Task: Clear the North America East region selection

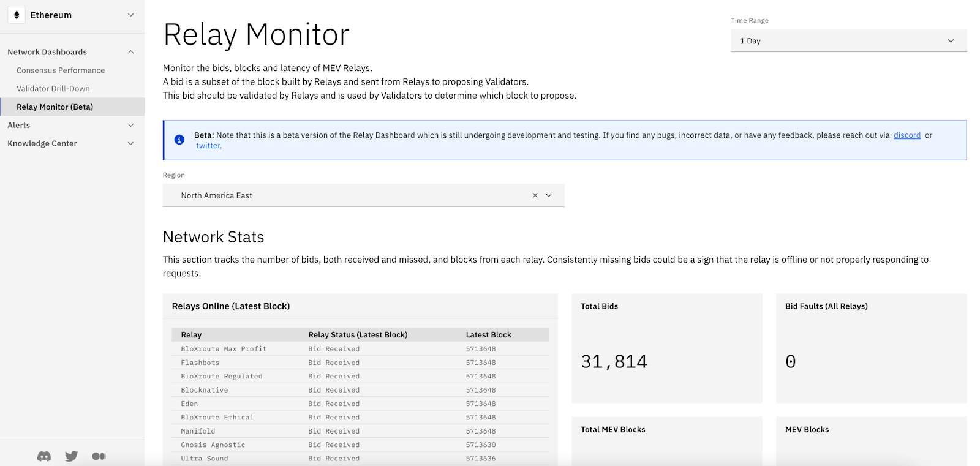Action: [535, 195]
